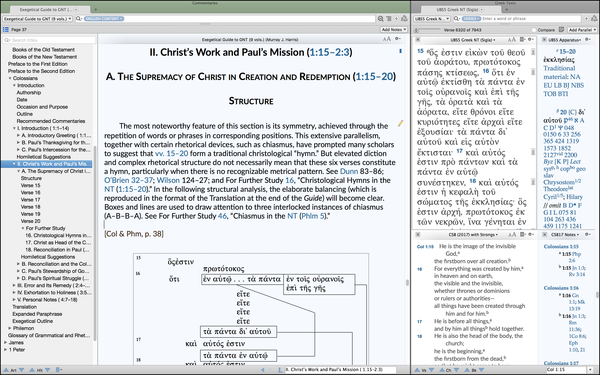Expand the Philemon tree node
600x375 pixels.
pos(10,328)
